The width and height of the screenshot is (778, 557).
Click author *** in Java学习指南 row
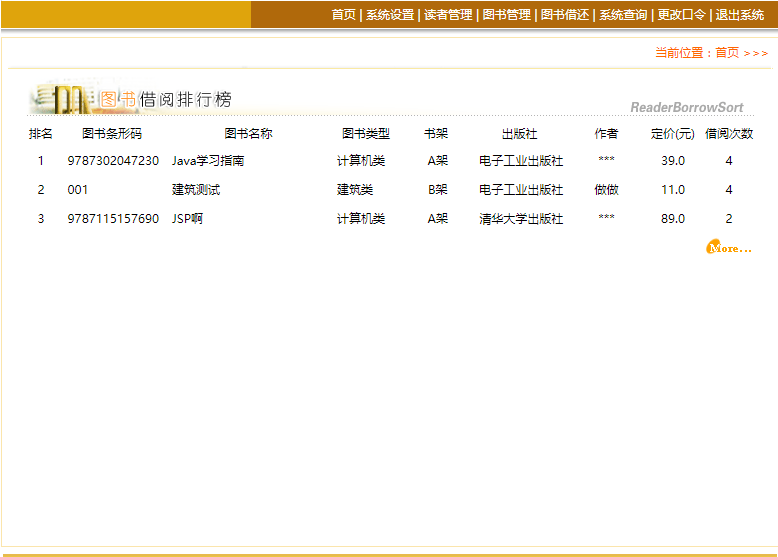606,159
